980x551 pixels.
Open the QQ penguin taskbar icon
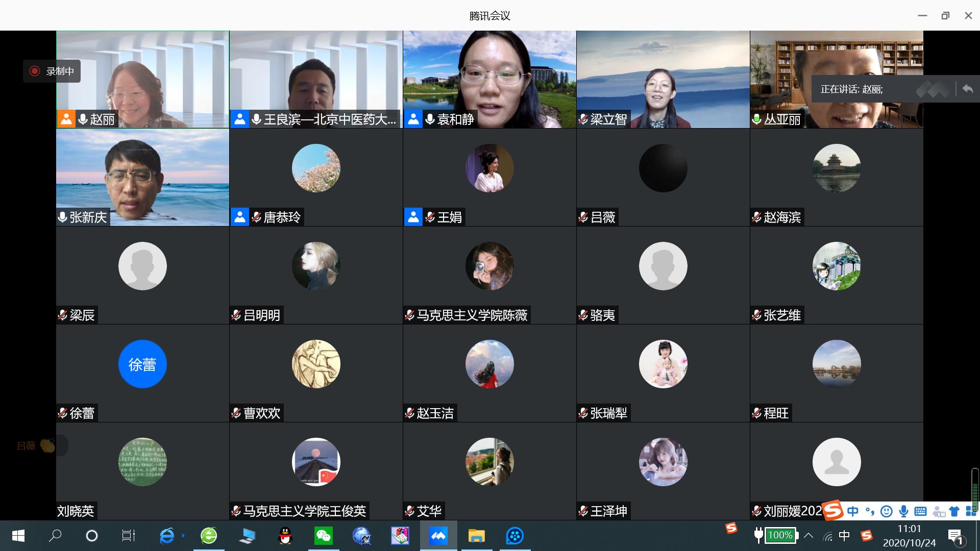click(285, 536)
